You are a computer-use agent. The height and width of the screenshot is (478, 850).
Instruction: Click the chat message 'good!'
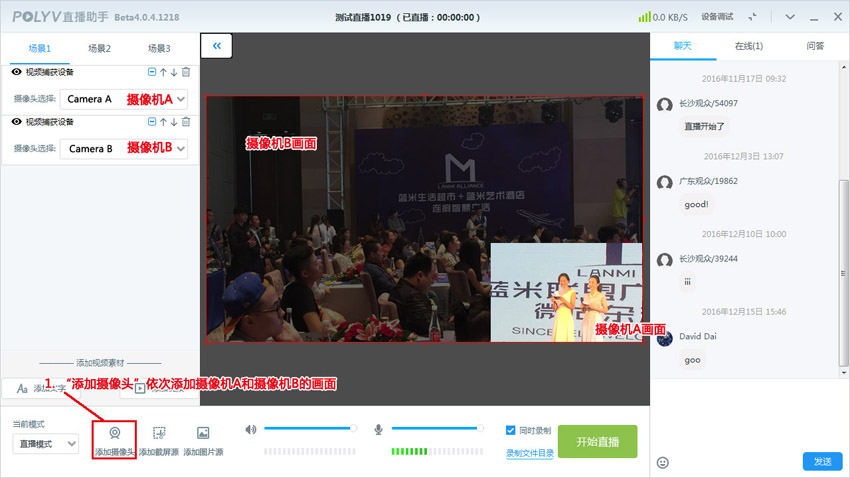696,204
